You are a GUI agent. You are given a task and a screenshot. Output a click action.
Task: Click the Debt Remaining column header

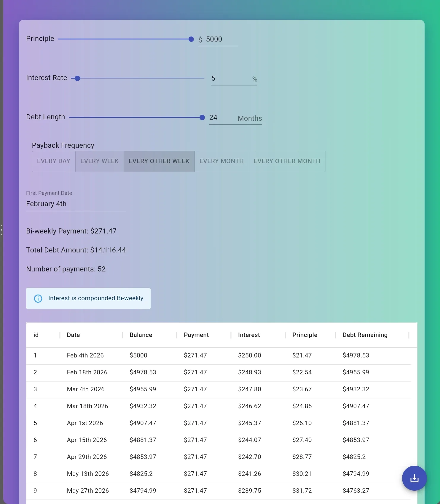click(x=365, y=335)
